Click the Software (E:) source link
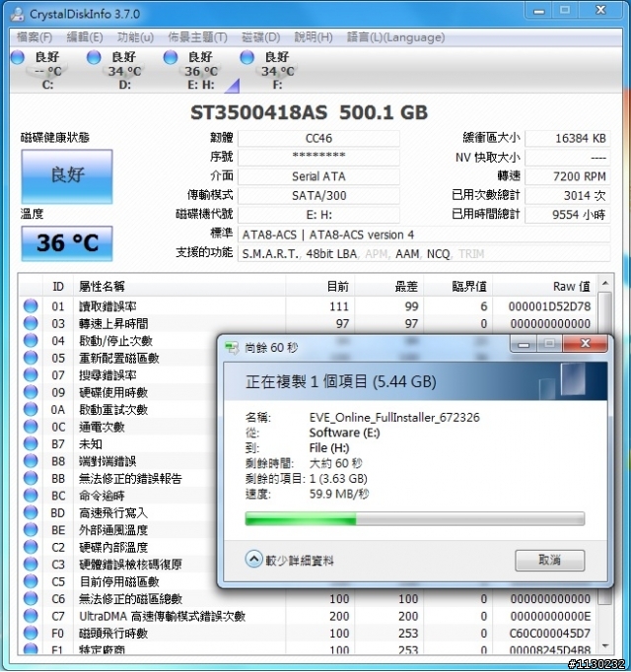The image size is (631, 672). click(x=344, y=433)
